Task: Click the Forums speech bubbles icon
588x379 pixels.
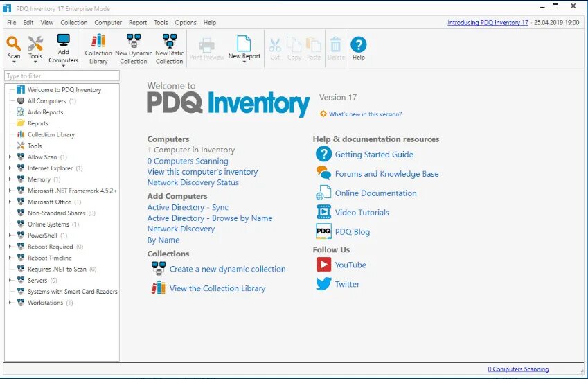Action: pos(323,173)
